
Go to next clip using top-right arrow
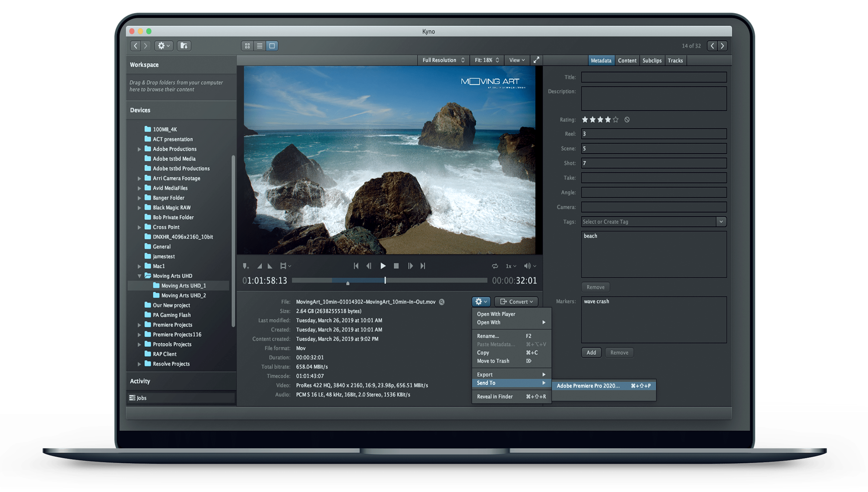click(722, 46)
